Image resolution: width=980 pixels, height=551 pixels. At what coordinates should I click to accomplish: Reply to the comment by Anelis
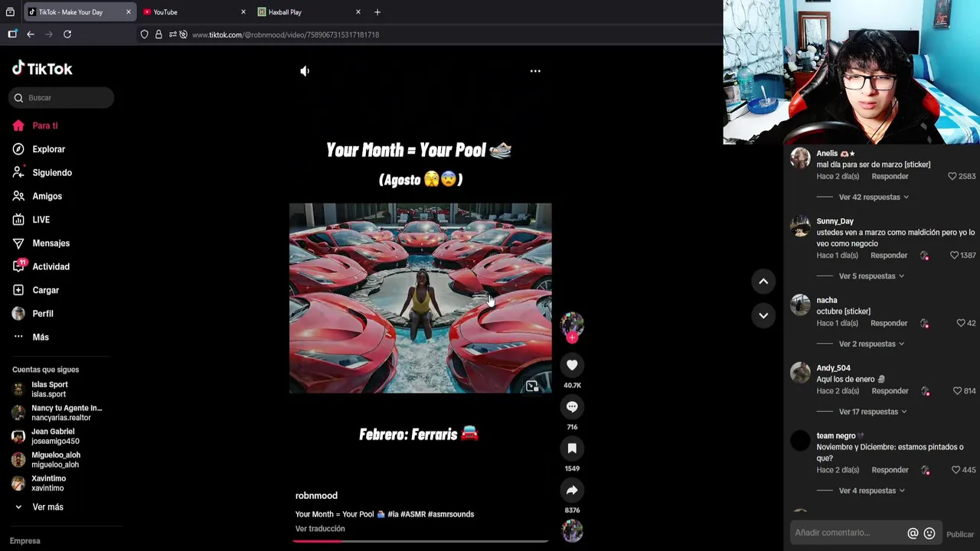[x=890, y=176]
